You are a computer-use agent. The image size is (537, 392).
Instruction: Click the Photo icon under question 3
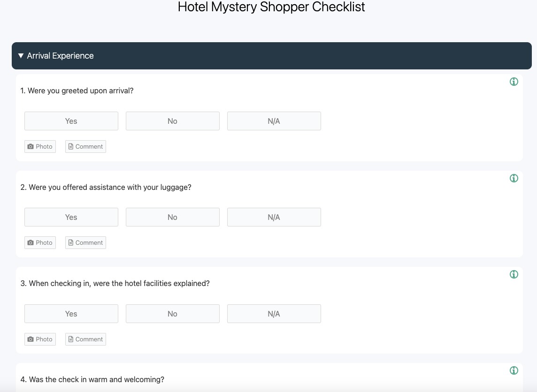pos(40,339)
